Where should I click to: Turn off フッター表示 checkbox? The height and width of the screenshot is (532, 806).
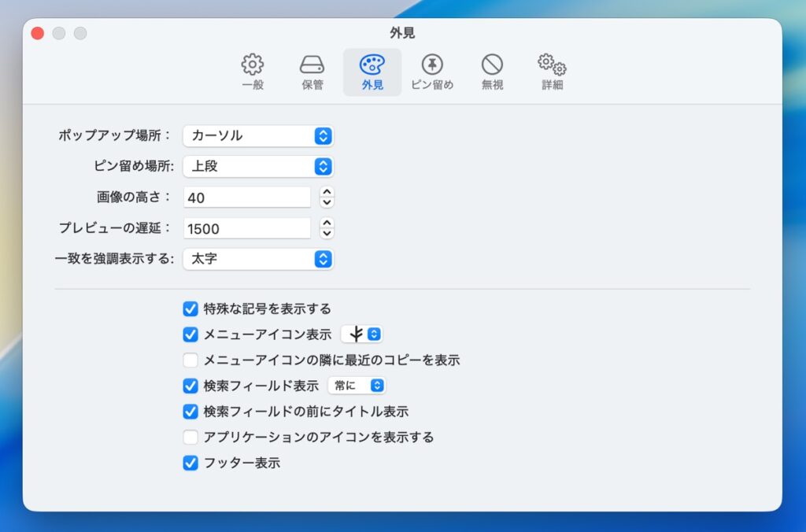pos(190,463)
